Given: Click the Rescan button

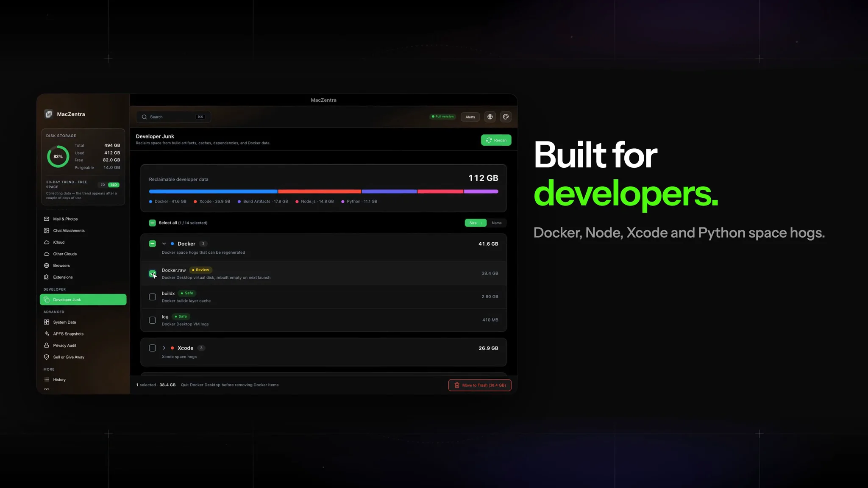Looking at the screenshot, I should point(496,140).
